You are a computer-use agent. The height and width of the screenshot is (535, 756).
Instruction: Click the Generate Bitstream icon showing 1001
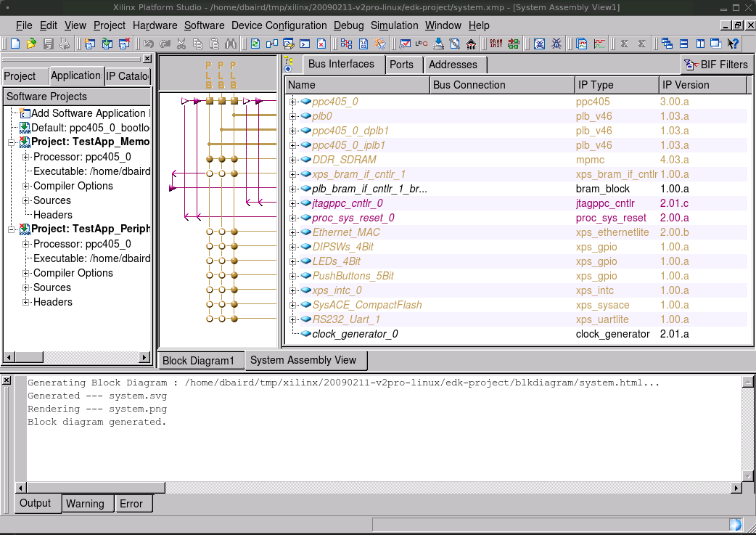point(363,44)
